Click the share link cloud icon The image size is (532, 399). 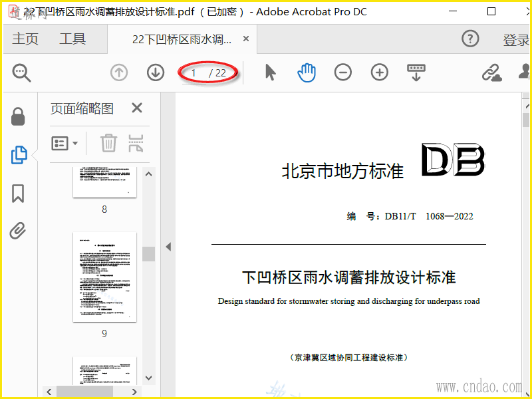(492, 72)
